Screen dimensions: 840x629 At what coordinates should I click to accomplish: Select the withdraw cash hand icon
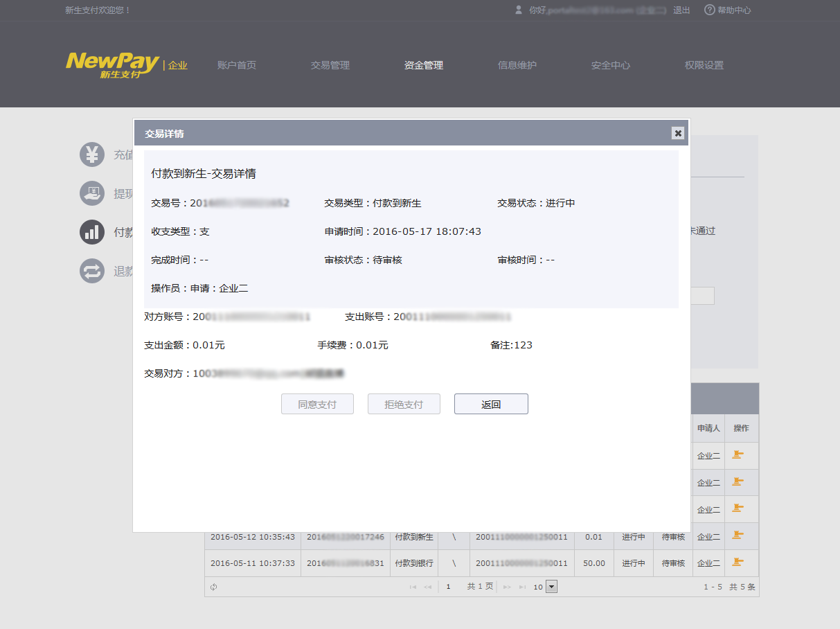point(92,193)
